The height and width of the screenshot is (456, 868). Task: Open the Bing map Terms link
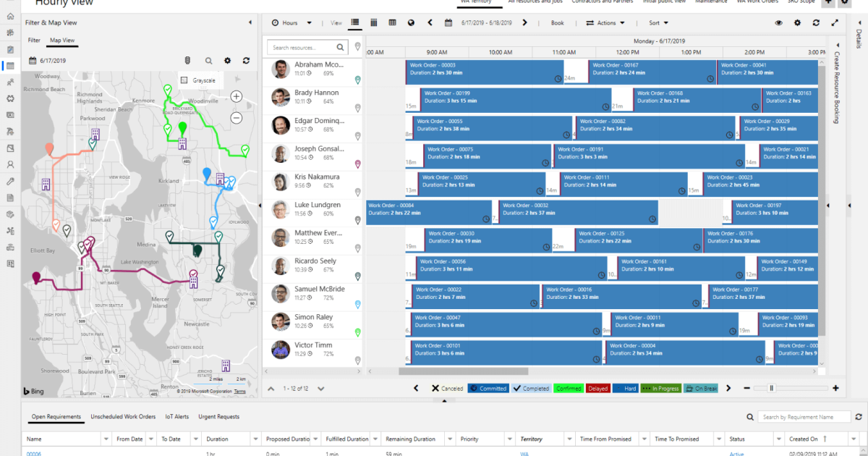pos(239,392)
